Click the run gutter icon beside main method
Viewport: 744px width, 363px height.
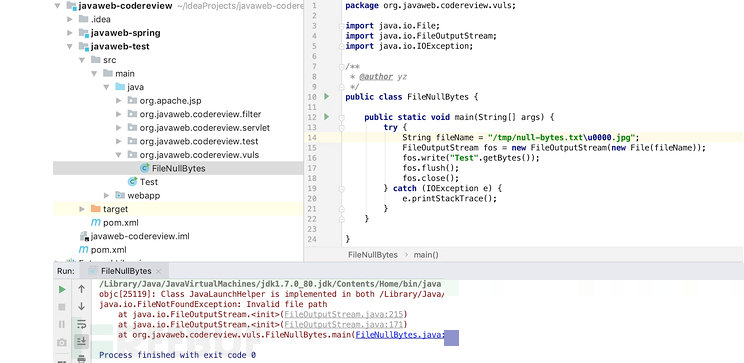tap(326, 117)
